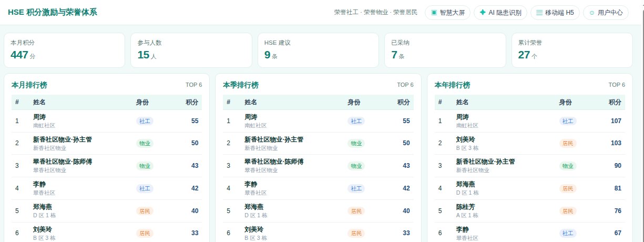Open the 累计荣誉 stat card
The height and width of the screenshot is (242, 644).
click(572, 50)
